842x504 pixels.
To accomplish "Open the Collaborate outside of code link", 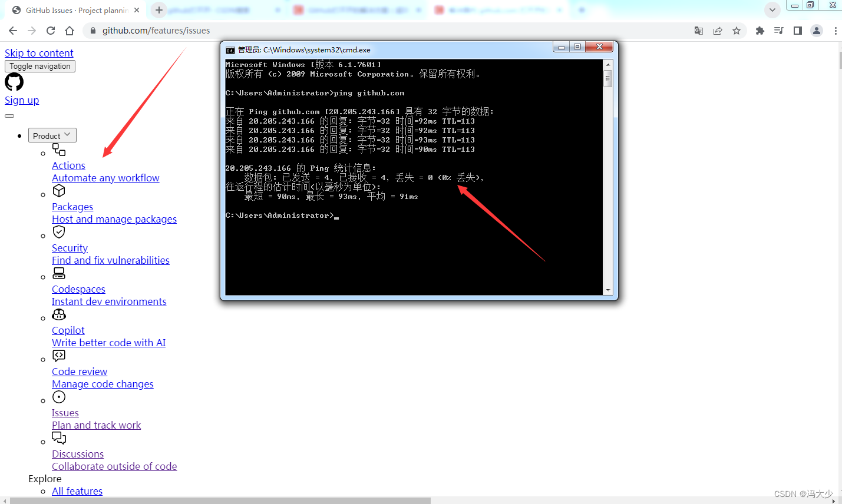I will 114,466.
